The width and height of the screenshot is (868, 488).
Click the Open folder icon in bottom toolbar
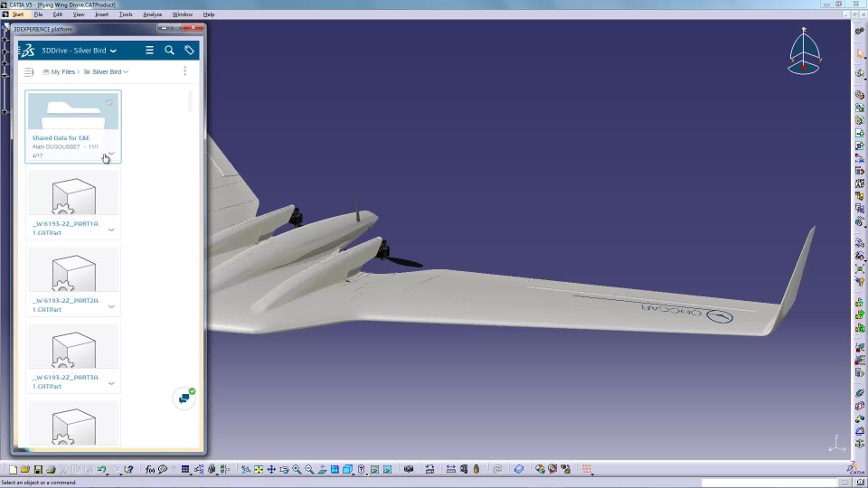pos(25,469)
